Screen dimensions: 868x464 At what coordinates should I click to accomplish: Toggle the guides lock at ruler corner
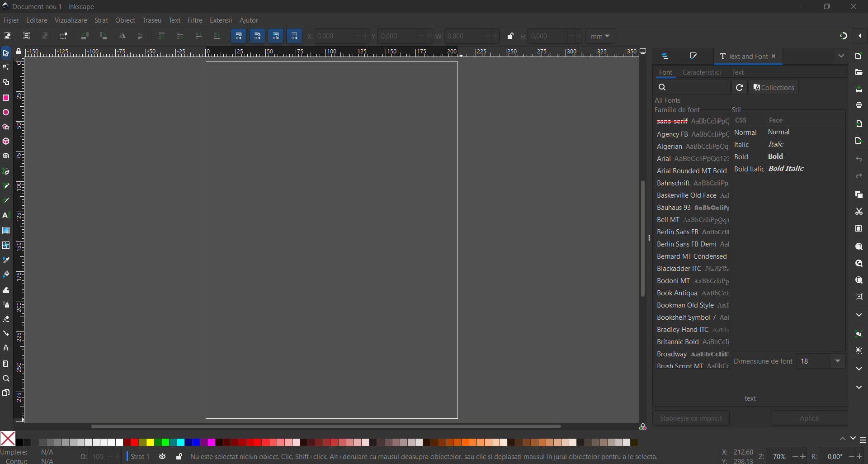click(19, 52)
